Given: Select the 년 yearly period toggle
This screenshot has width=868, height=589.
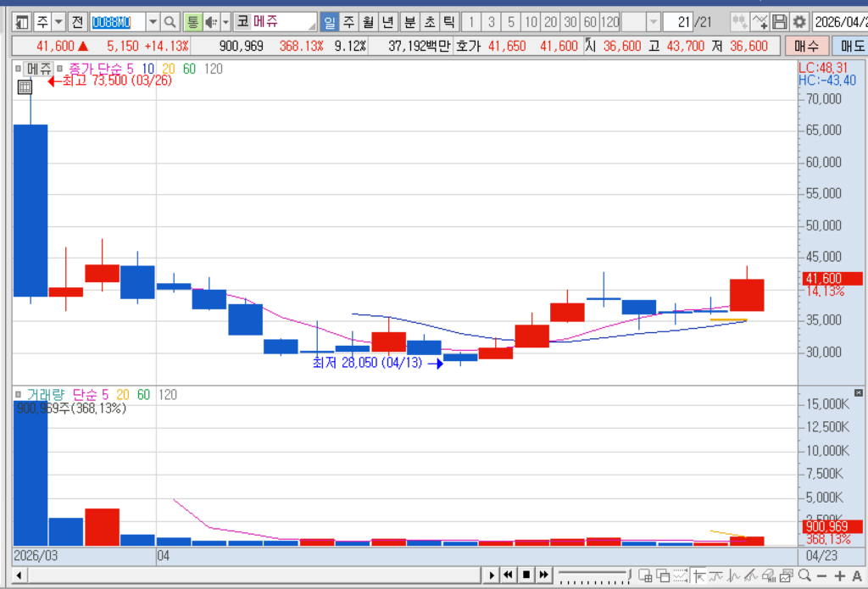Looking at the screenshot, I should [x=387, y=22].
